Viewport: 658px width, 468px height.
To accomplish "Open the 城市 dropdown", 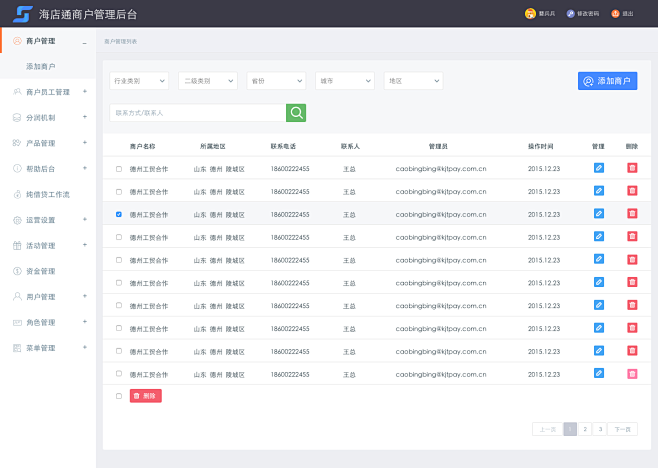I will 345,81.
